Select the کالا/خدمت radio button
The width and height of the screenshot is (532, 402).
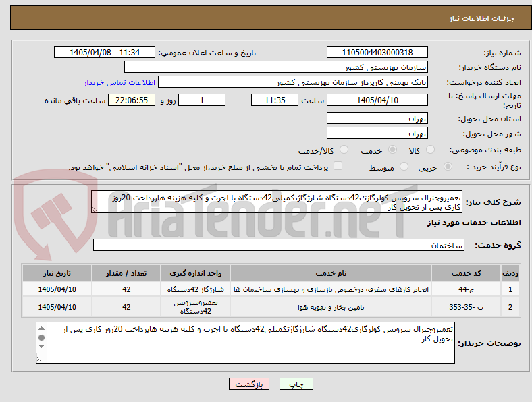point(344,150)
